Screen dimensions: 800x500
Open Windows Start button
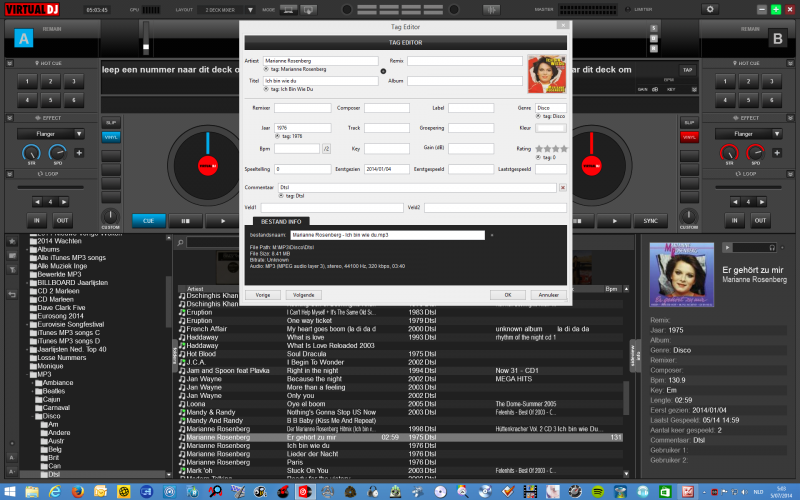click(x=9, y=491)
